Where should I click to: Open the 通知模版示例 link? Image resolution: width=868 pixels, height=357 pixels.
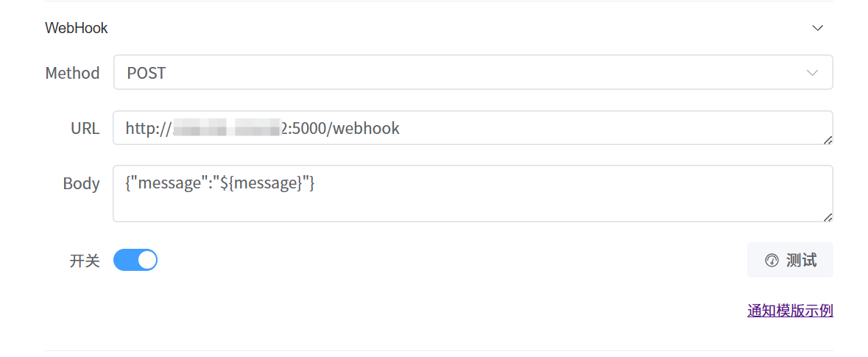pyautogui.click(x=790, y=311)
